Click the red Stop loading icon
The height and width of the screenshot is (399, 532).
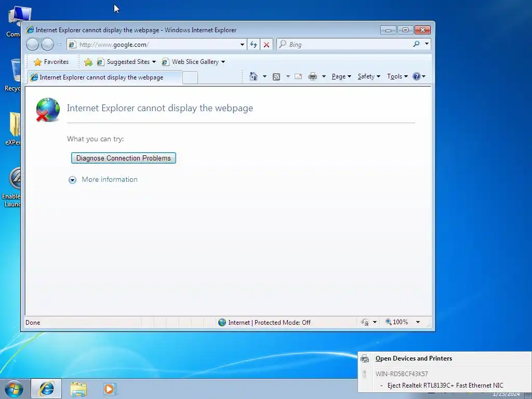(267, 45)
